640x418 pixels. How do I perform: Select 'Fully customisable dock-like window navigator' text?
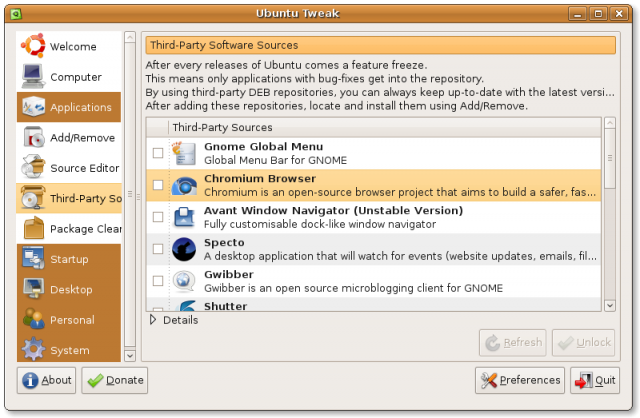(x=320, y=224)
